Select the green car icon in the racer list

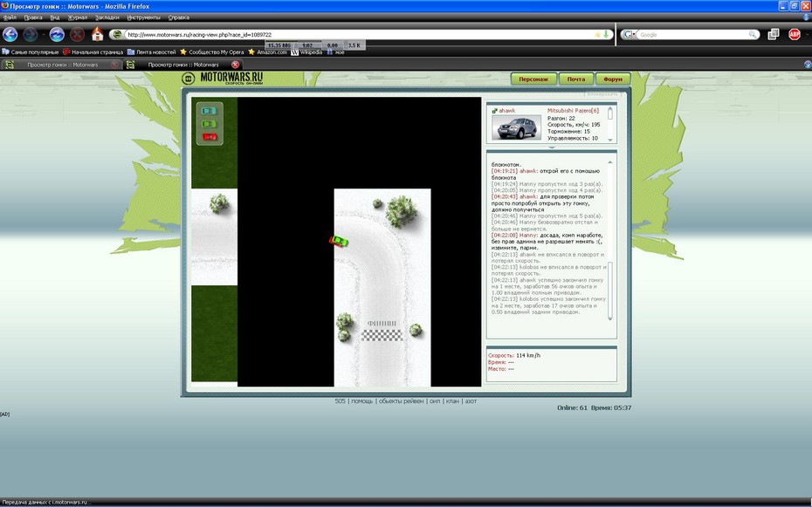[x=209, y=124]
